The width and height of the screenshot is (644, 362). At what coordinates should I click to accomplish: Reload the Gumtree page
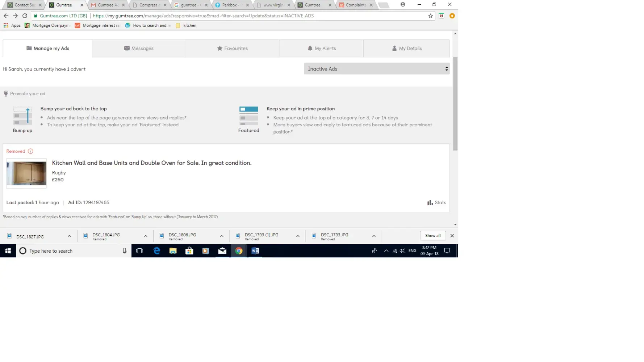tap(25, 16)
